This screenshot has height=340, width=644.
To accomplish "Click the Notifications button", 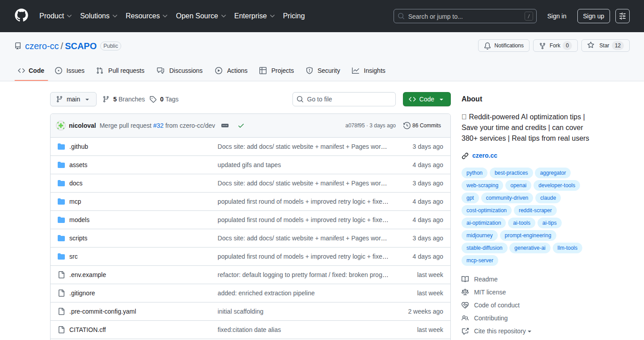I will click(x=504, y=46).
